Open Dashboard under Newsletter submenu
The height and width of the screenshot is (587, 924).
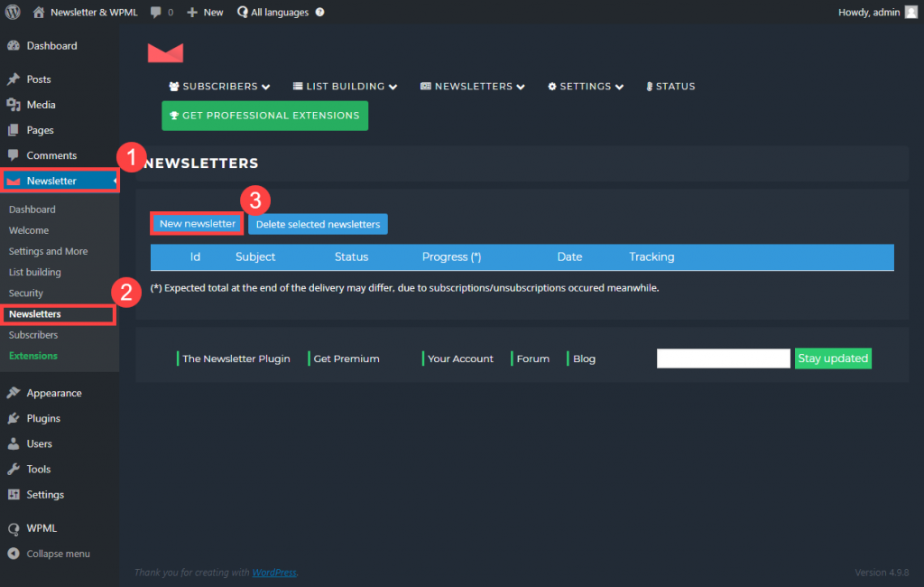[32, 210]
